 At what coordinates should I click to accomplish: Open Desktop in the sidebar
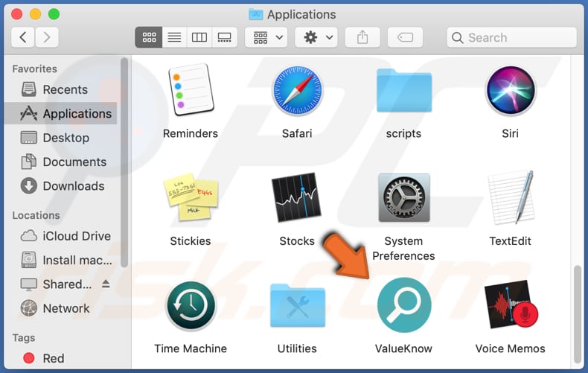[x=61, y=138]
